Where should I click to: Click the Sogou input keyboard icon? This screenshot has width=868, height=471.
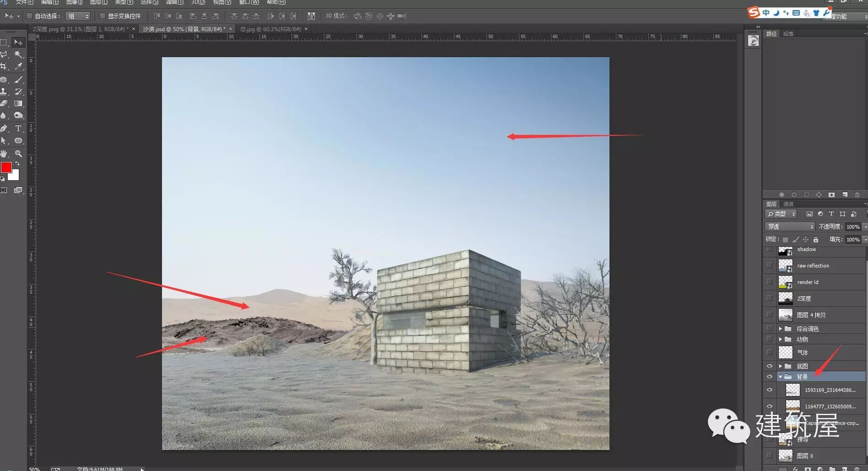coord(796,13)
